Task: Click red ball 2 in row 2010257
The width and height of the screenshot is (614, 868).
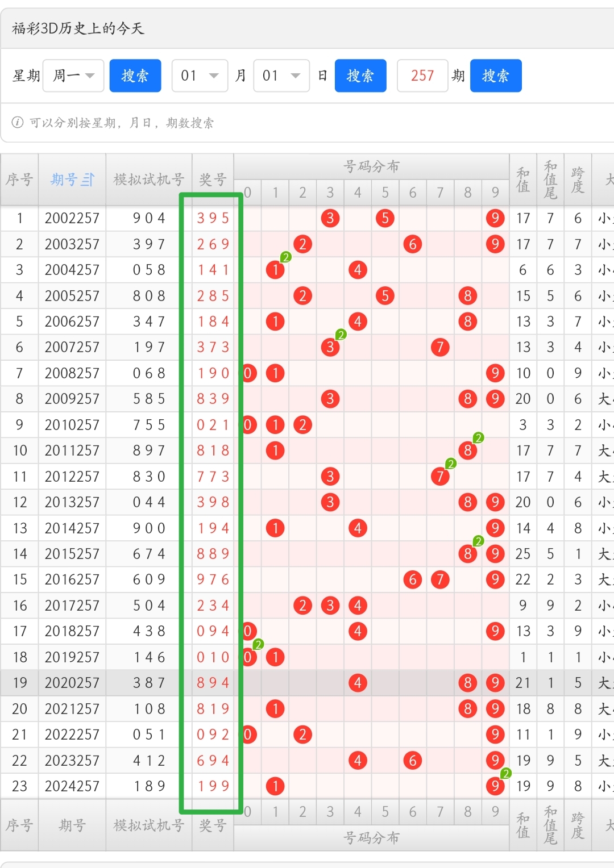Action: [302, 425]
